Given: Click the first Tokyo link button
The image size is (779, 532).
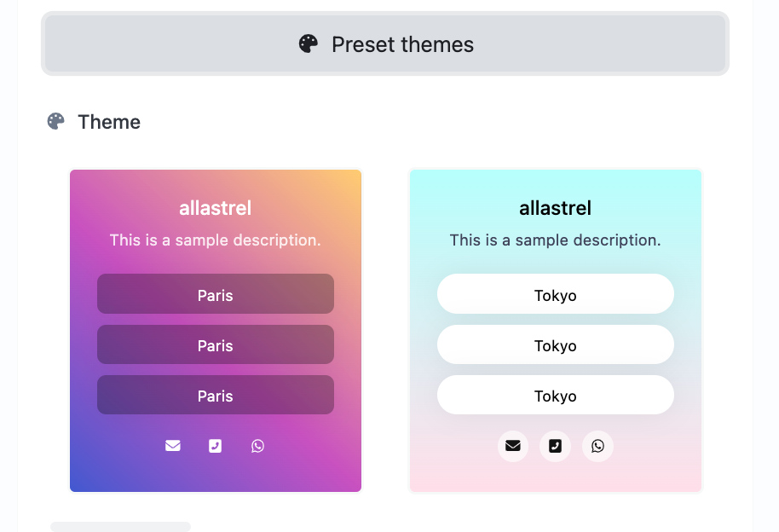Looking at the screenshot, I should [556, 295].
